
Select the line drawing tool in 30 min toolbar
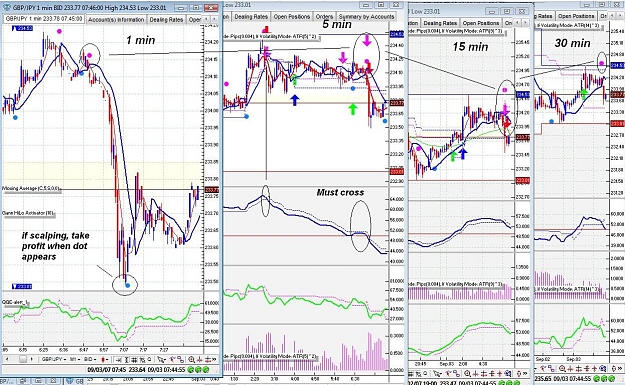click(x=543, y=368)
